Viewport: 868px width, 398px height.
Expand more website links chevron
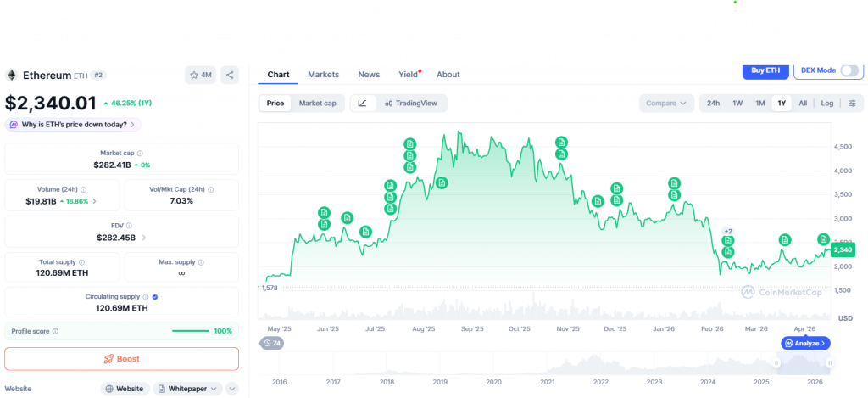(232, 389)
